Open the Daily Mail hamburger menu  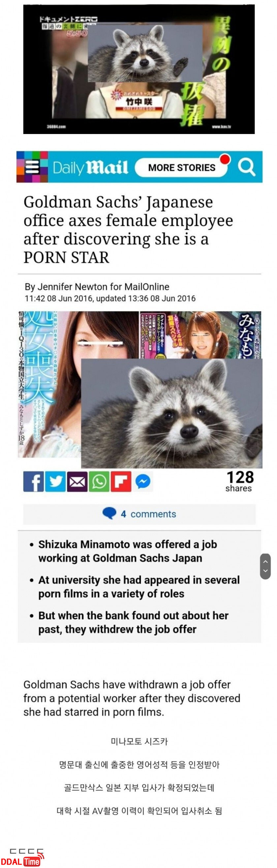[32, 167]
